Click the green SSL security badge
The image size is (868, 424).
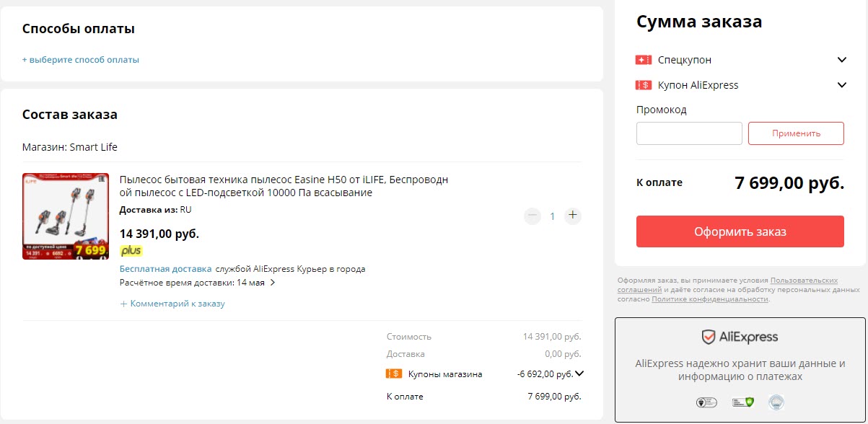coord(742,402)
